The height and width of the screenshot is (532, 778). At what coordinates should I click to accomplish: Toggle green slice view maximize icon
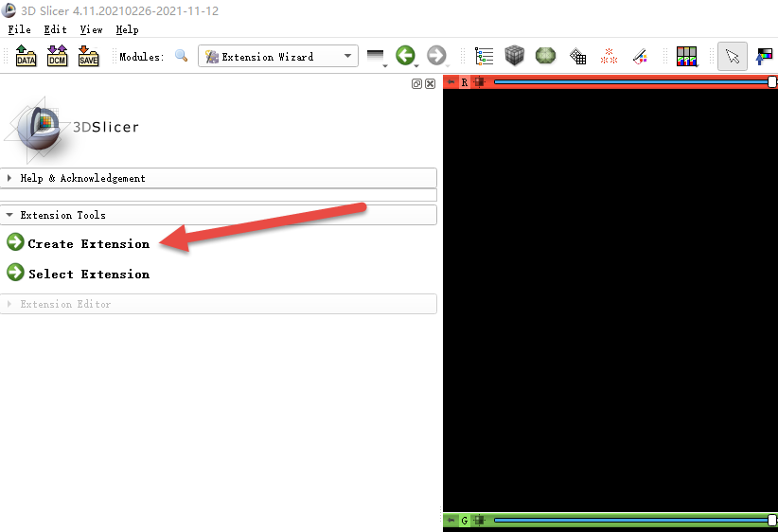pos(479,520)
